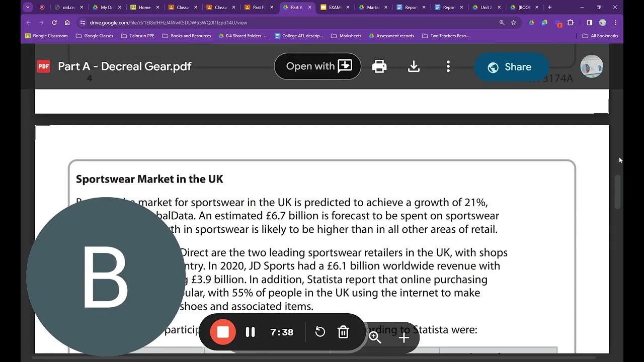Open a new browser tab
The height and width of the screenshot is (362, 644).
(x=549, y=7)
